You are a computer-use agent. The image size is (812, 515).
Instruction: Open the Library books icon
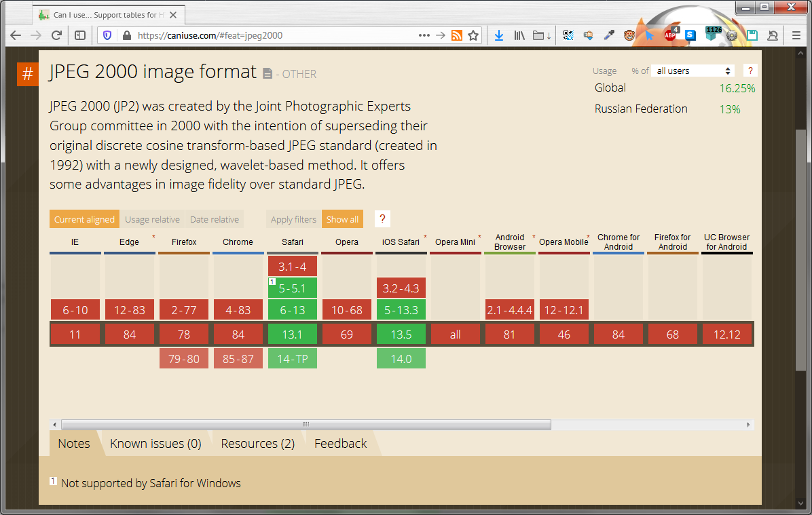(x=519, y=35)
